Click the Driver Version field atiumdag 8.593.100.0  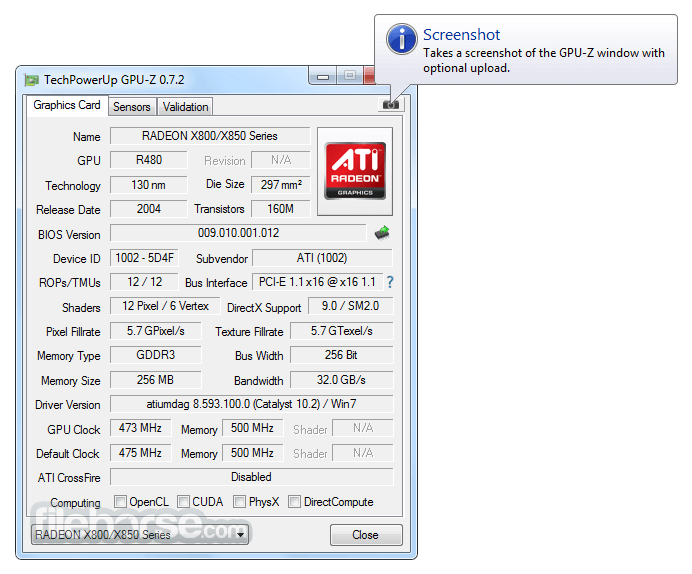[x=252, y=404]
